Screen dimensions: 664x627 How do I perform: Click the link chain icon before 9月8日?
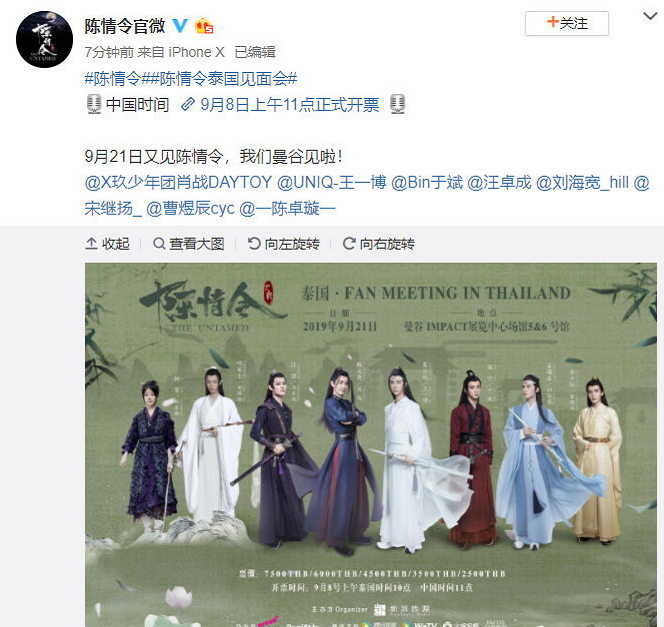188,104
